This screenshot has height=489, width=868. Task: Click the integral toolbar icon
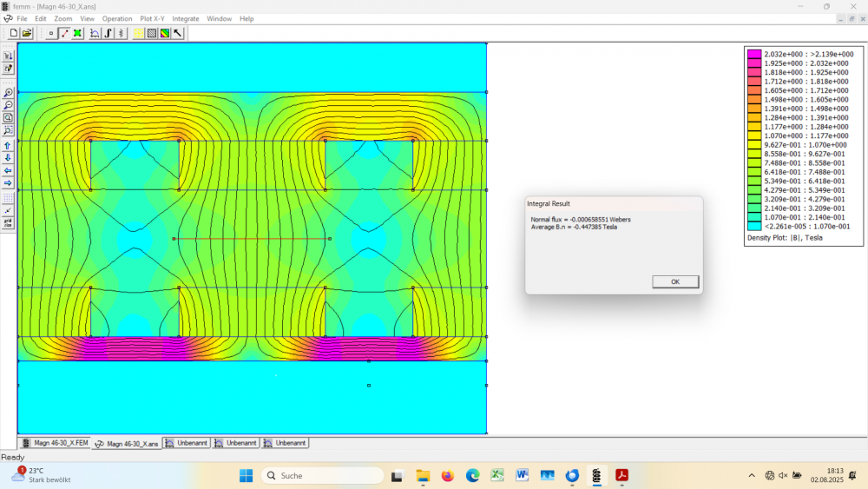tap(108, 33)
